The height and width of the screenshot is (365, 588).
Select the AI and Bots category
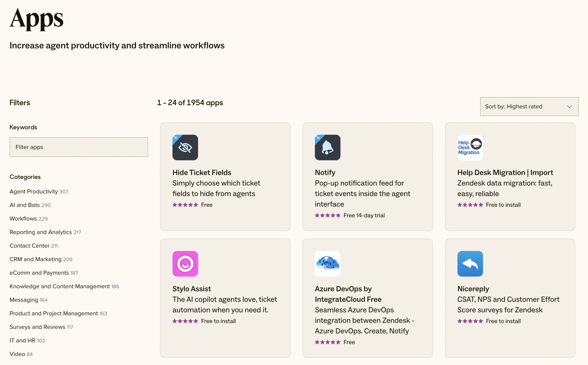(x=25, y=205)
